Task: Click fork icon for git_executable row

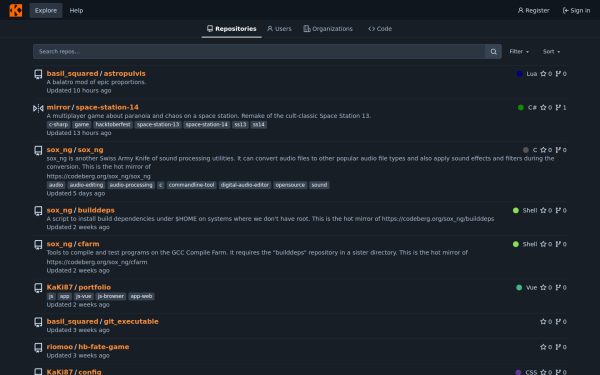Action: pos(558,321)
